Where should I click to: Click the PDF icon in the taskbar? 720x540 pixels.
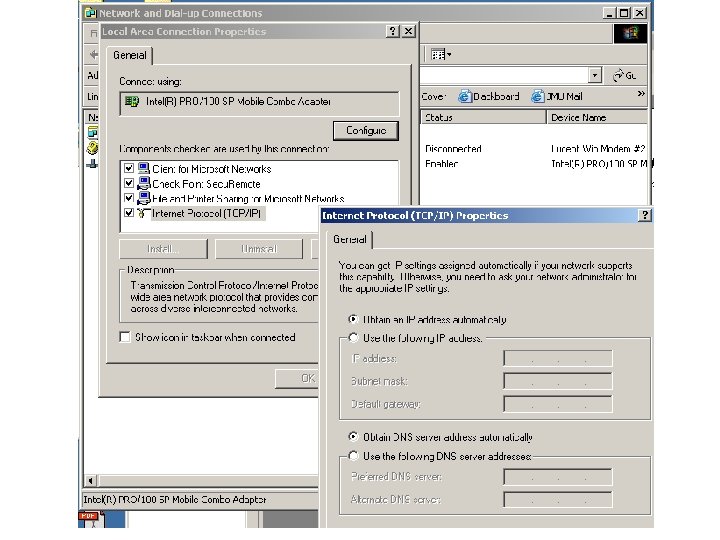tap(92, 519)
